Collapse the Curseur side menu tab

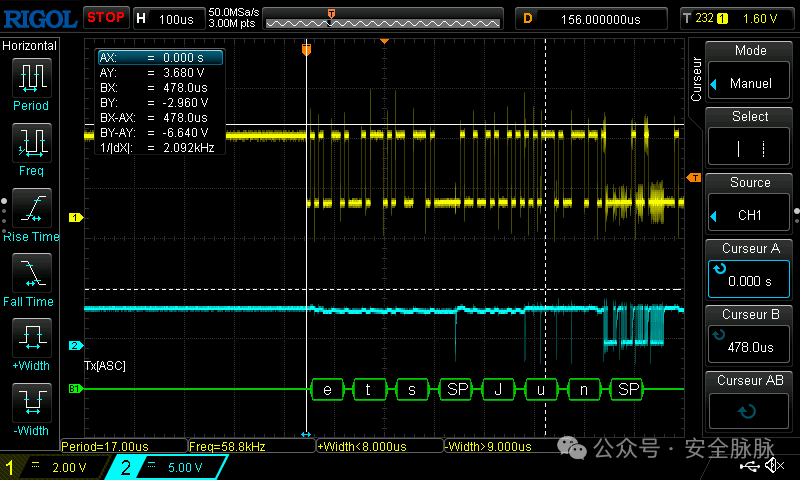click(696, 80)
